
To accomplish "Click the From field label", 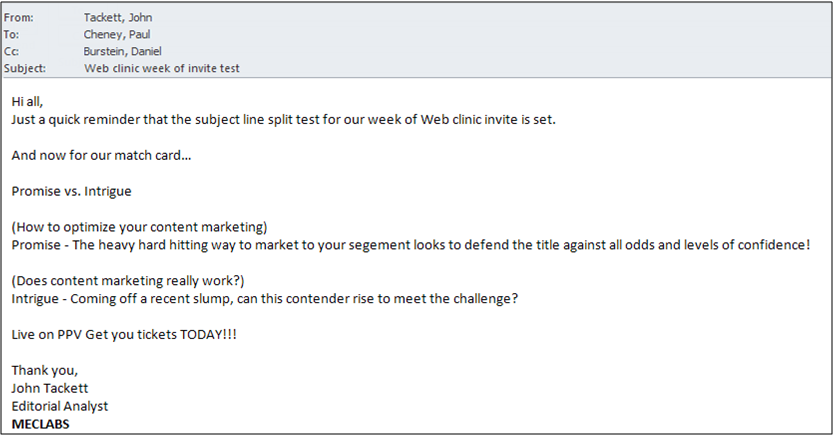I will coord(19,17).
